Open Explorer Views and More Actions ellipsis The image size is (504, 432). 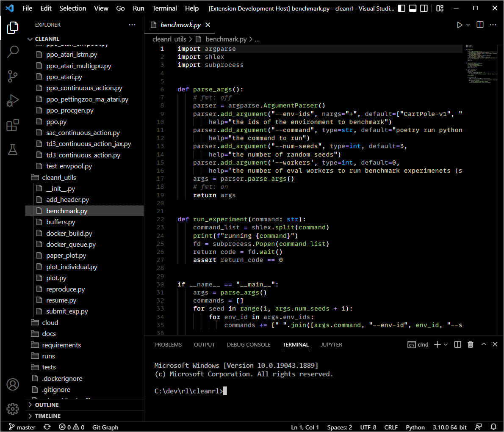coord(132,25)
